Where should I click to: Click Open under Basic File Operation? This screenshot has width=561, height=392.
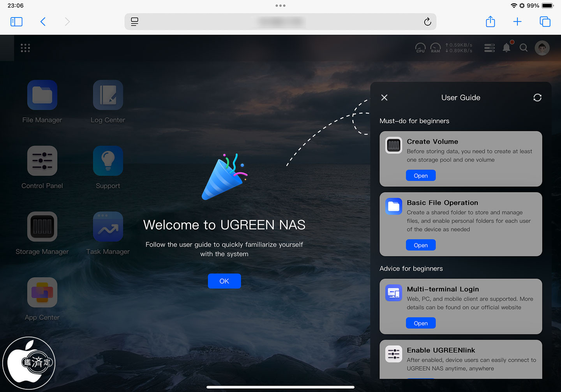[x=420, y=245]
